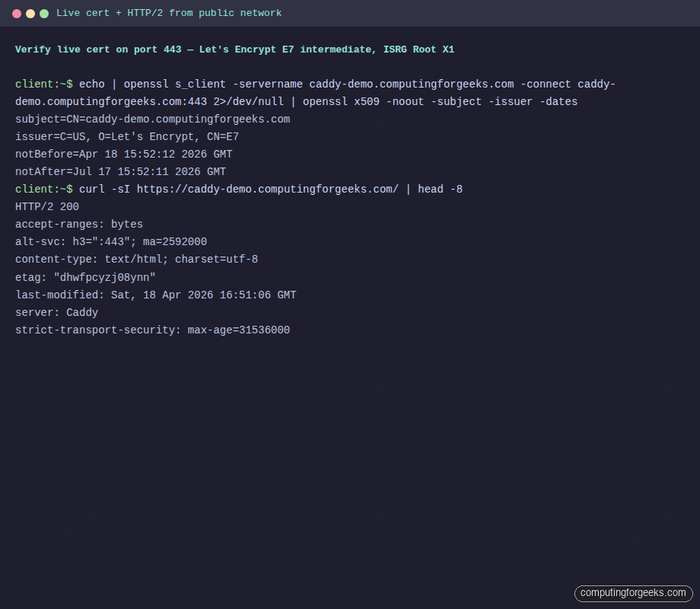
Task: Click the pink close circle in the titlebar
Action: point(17,13)
